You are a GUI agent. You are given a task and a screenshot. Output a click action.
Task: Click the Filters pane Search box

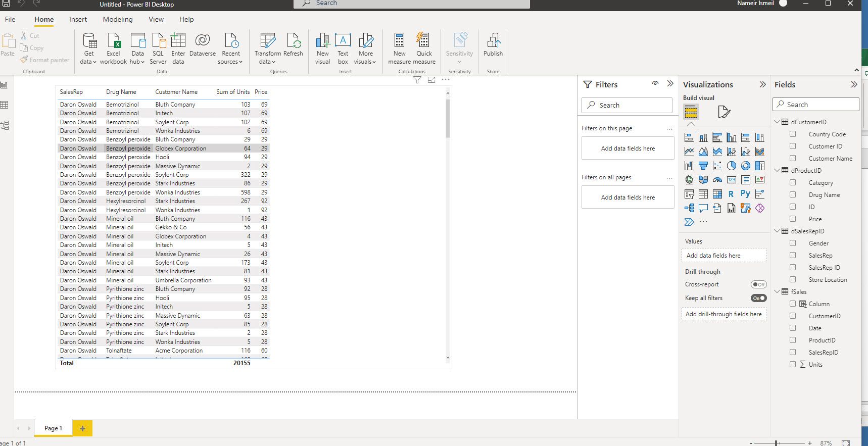[627, 105]
